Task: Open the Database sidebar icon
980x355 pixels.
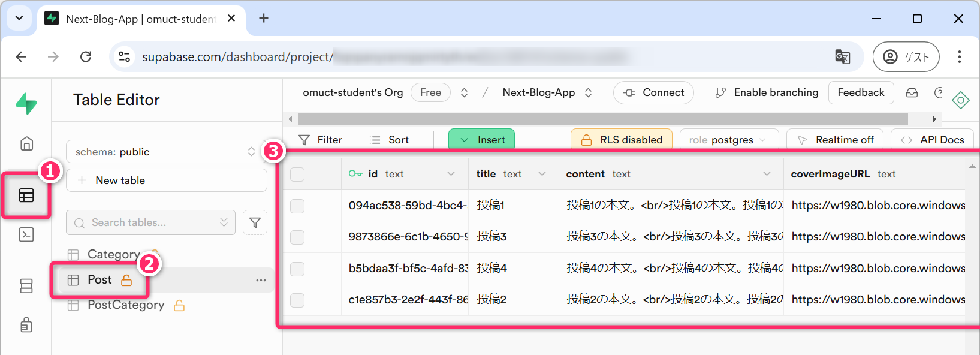Action: 26,286
